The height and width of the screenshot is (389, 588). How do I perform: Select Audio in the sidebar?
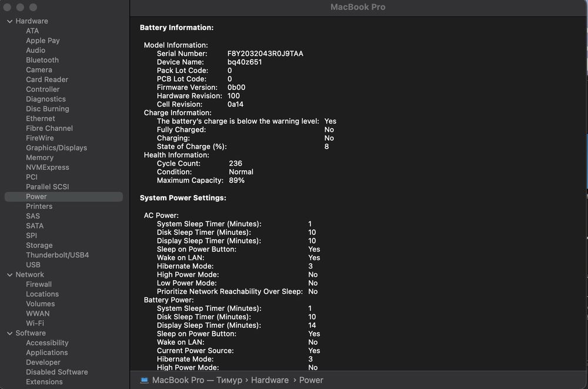click(x=36, y=50)
